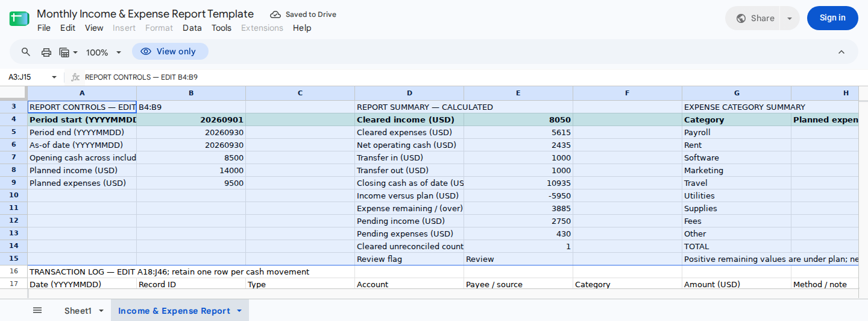Screen dimensions: 868x321
Task: Click the globe icon in the Share button
Action: coord(741,18)
